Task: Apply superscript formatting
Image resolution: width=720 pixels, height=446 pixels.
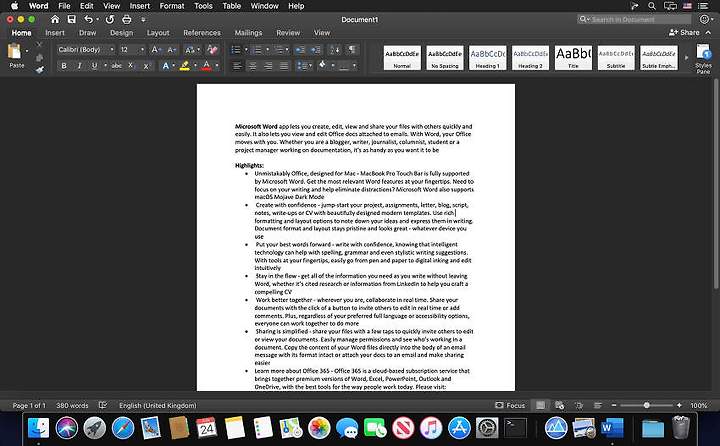Action: coord(146,66)
